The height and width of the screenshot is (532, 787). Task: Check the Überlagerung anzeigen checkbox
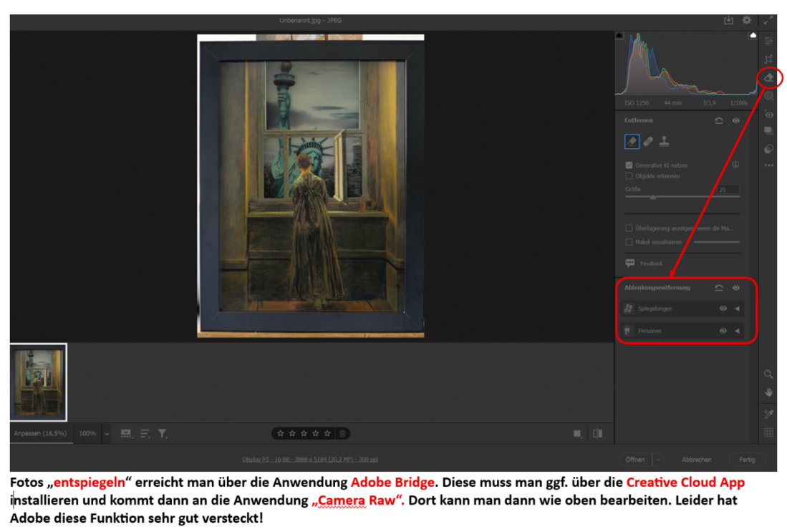point(629,228)
